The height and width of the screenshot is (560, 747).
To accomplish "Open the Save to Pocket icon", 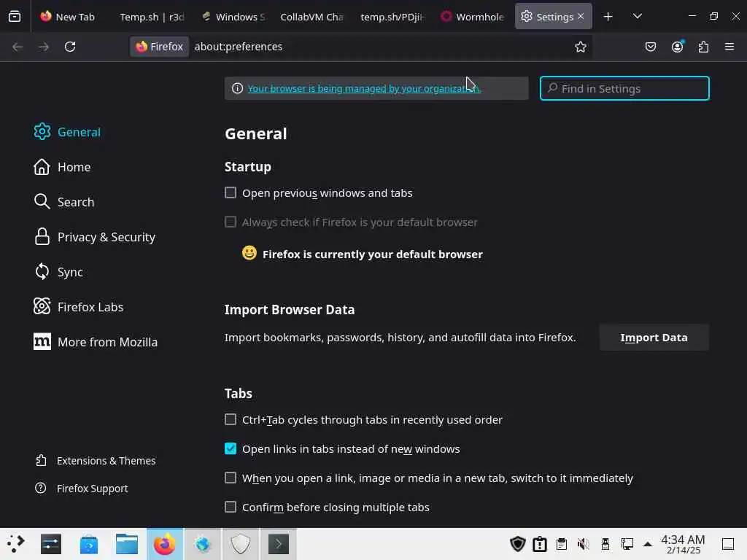I will (650, 47).
